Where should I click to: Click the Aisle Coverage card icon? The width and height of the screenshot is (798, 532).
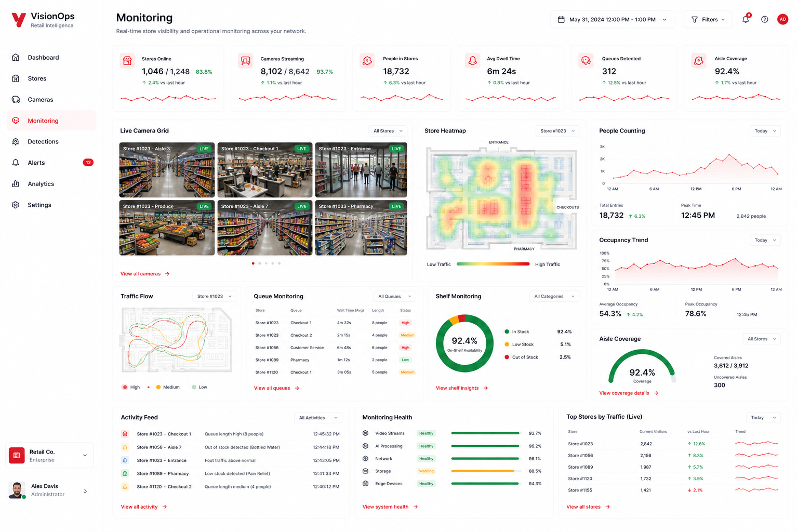(699, 61)
